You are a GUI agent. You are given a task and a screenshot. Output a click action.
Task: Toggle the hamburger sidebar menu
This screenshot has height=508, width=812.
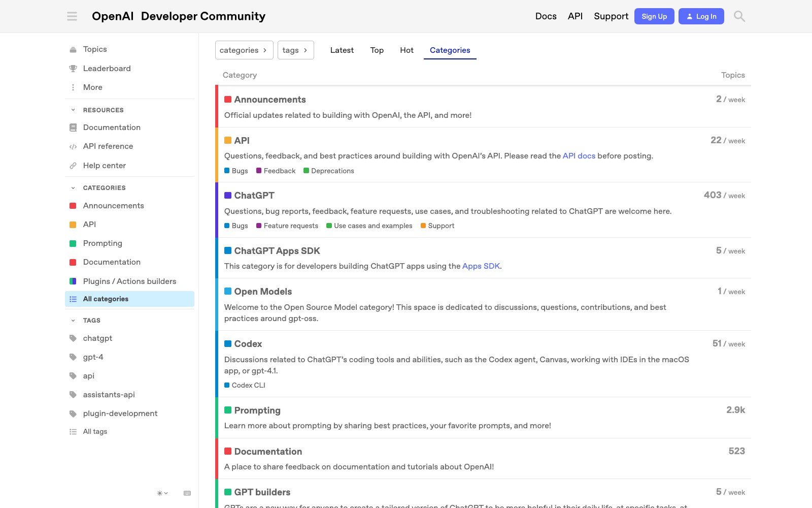[72, 16]
